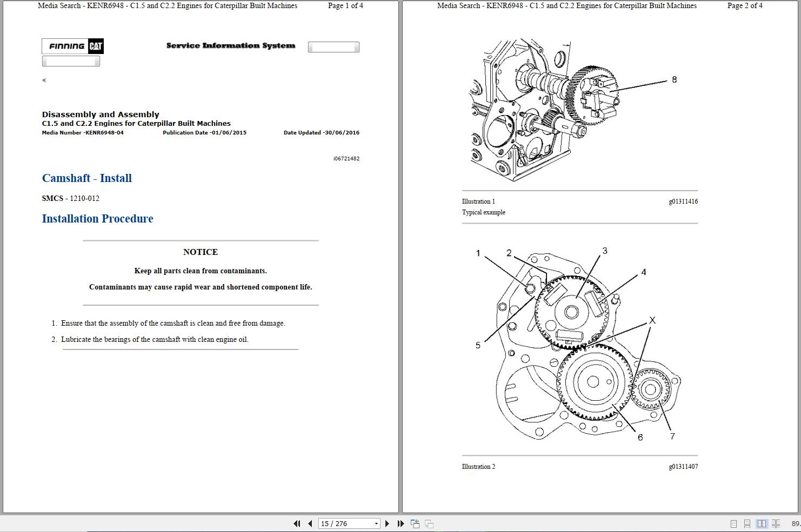Toggle continuous scrolling page view

coord(746,523)
